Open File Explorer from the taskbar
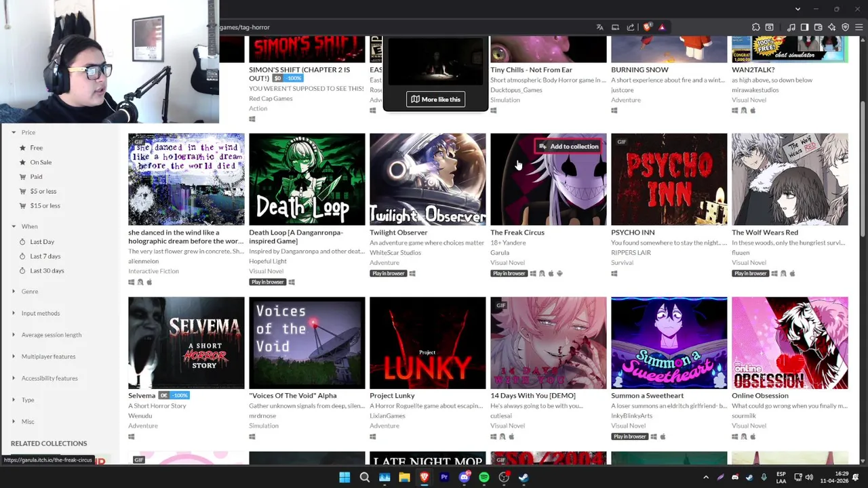Image resolution: width=868 pixels, height=488 pixels. coord(404,477)
